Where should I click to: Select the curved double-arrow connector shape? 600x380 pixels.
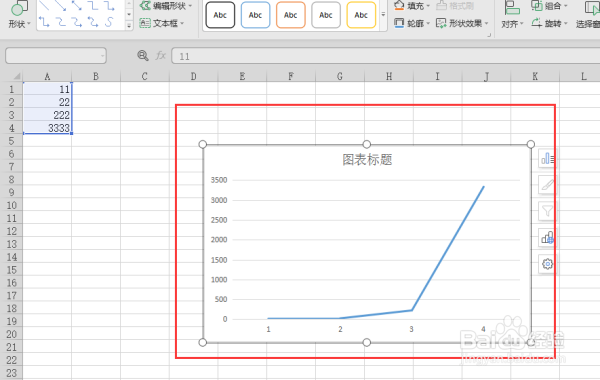click(93, 22)
